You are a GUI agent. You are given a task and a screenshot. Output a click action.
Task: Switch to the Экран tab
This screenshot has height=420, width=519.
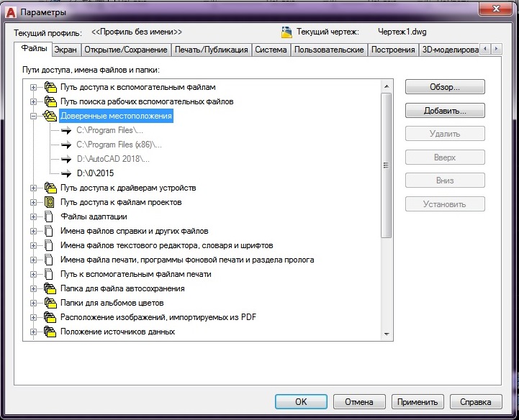pyautogui.click(x=66, y=50)
